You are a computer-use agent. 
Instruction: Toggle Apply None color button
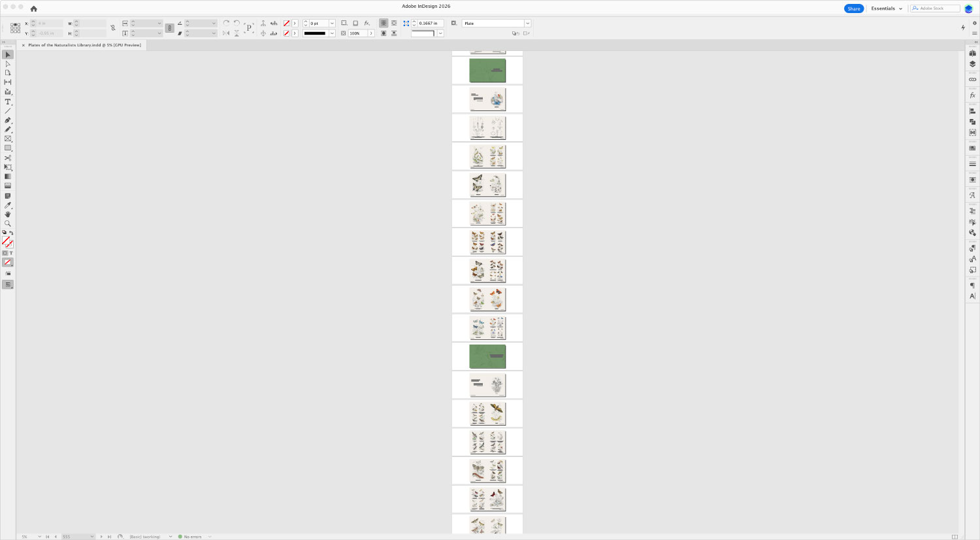point(8,262)
